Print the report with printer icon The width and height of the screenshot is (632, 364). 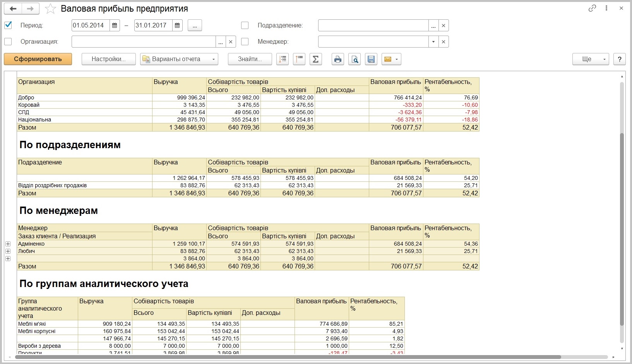(338, 59)
